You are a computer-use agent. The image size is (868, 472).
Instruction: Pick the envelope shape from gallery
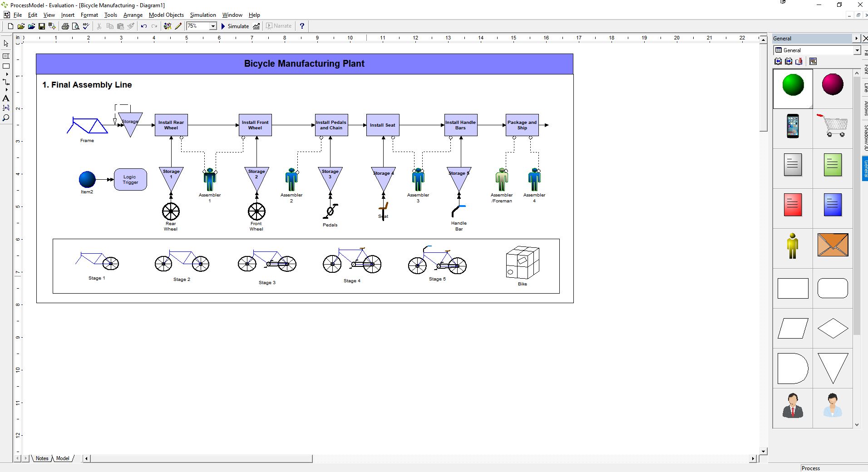tap(833, 245)
